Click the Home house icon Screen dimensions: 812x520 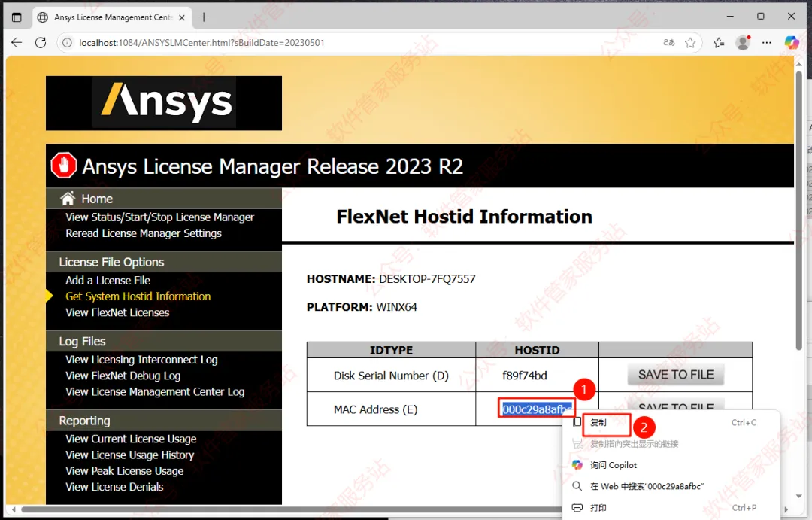tap(68, 199)
